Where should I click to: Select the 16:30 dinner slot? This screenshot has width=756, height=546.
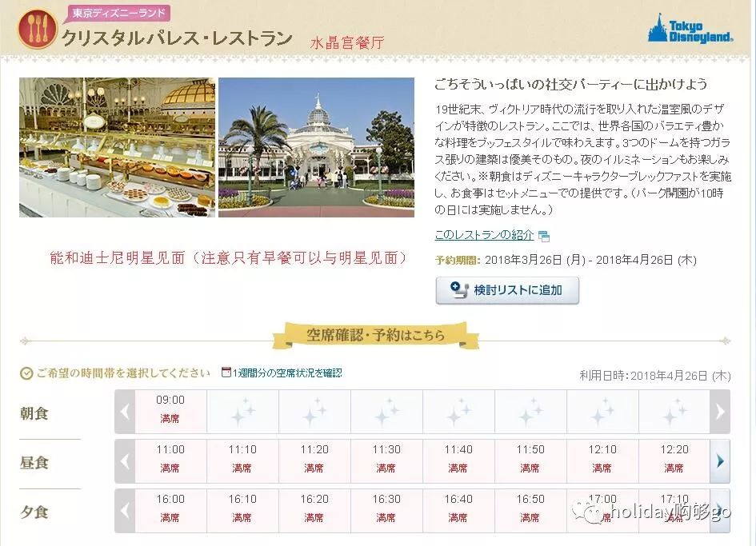pos(386,511)
